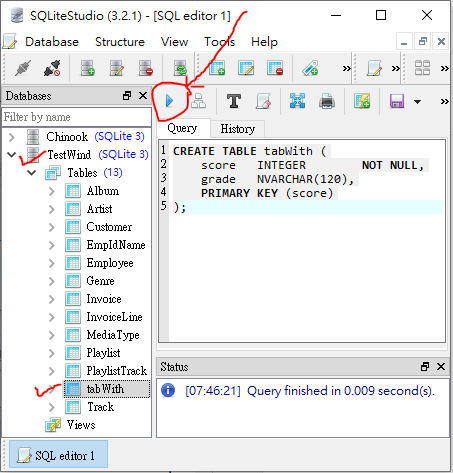Click the purple save SQL file icon
This screenshot has width=453, height=473.
(397, 101)
